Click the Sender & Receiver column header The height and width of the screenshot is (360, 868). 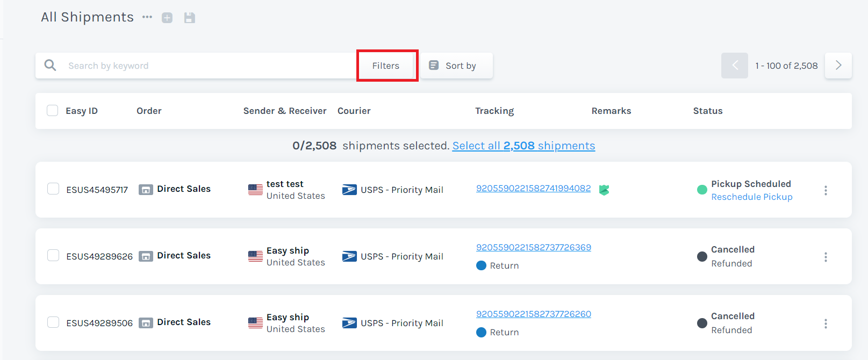coord(285,111)
